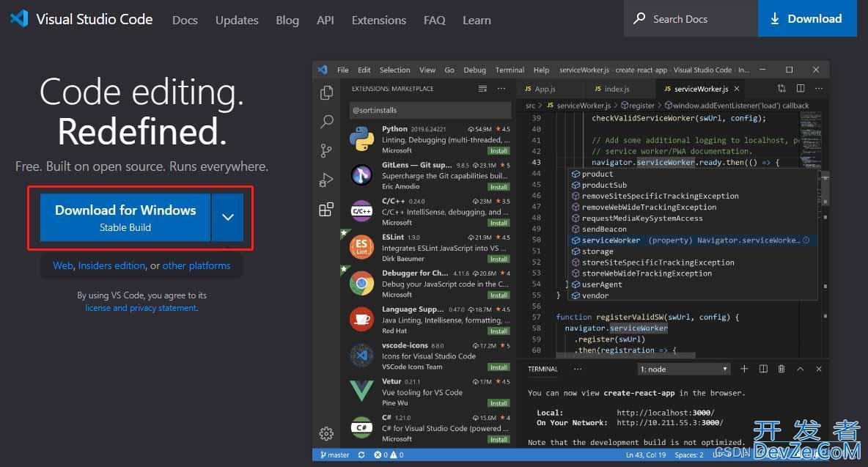Select serviceWorker in the autocomplete list

694,240
